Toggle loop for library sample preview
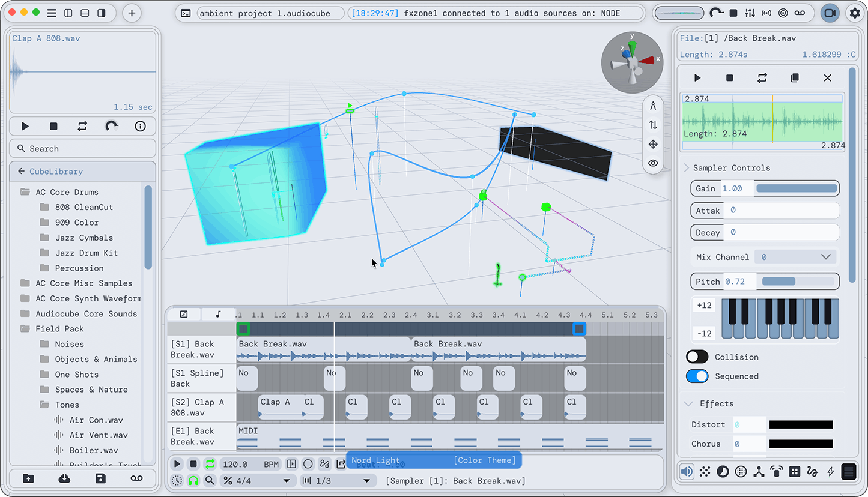 click(x=82, y=126)
